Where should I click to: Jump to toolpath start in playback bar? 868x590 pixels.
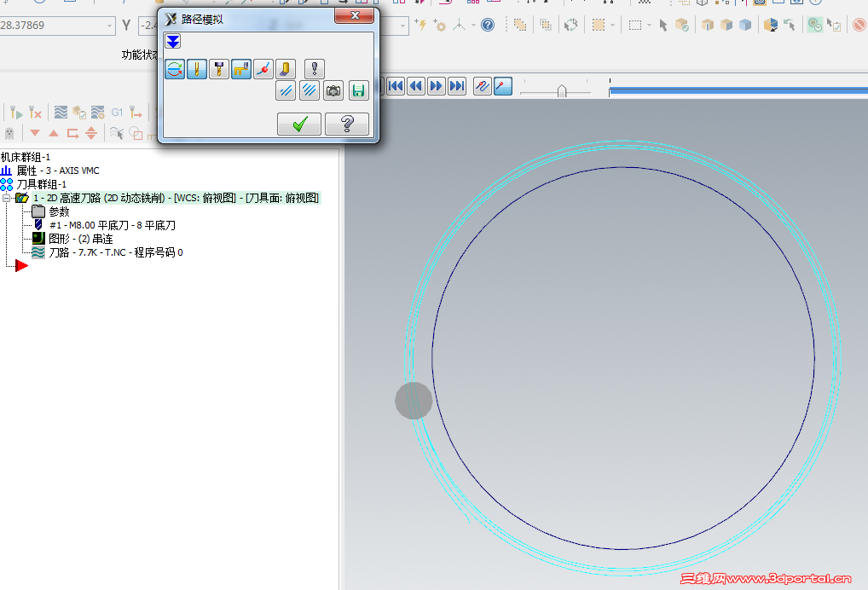(396, 86)
